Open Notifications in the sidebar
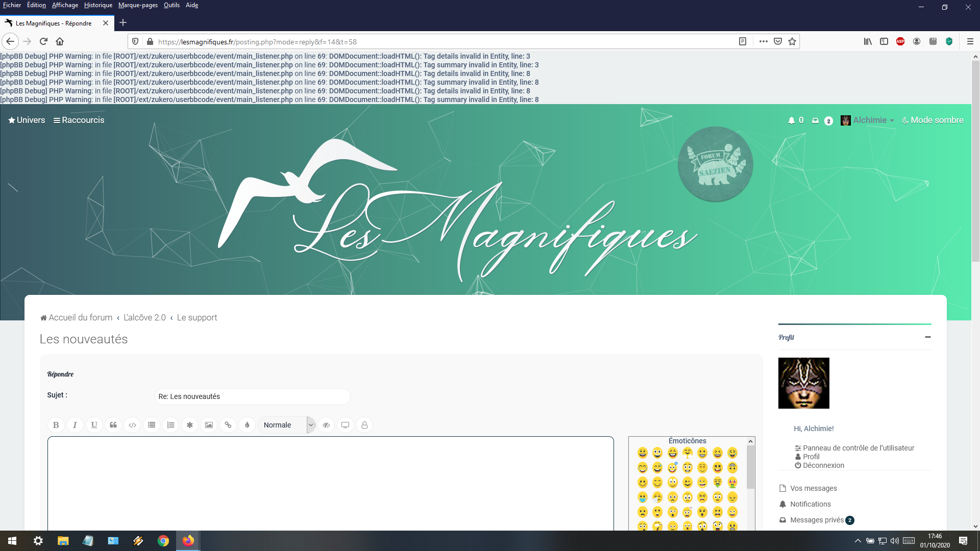The height and width of the screenshot is (551, 980). (805, 504)
